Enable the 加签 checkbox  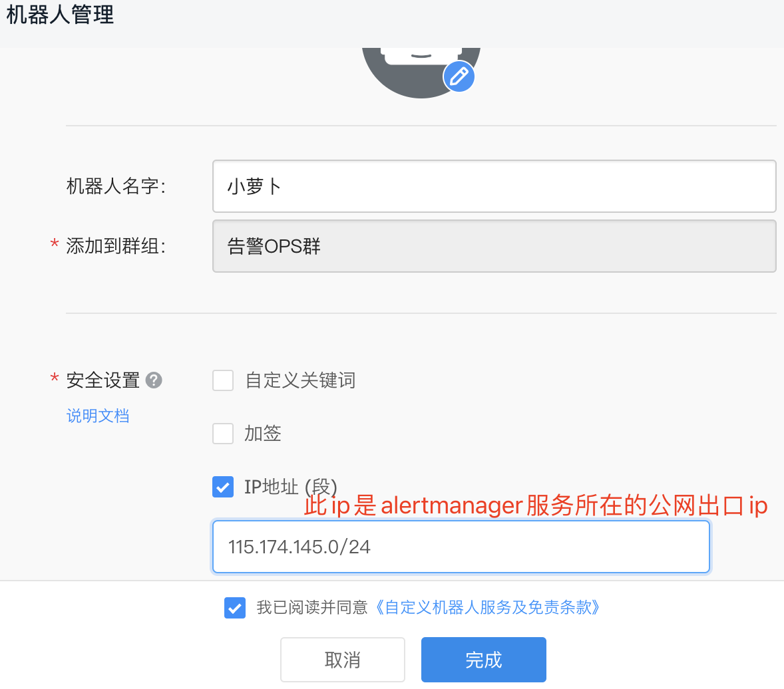coord(223,434)
